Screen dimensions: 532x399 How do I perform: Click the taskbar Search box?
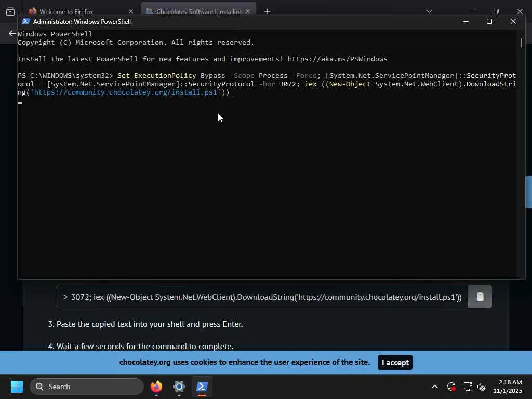[87, 387]
